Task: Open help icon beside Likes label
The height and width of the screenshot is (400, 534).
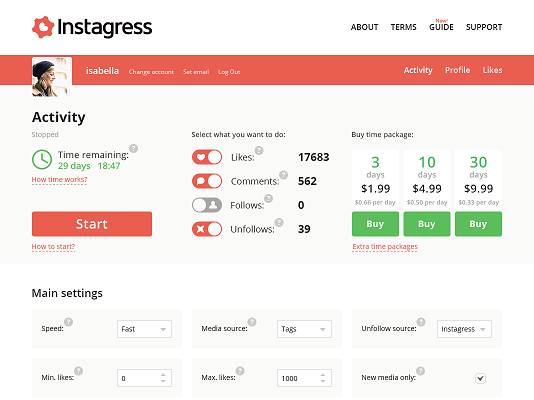Action: coord(259,150)
